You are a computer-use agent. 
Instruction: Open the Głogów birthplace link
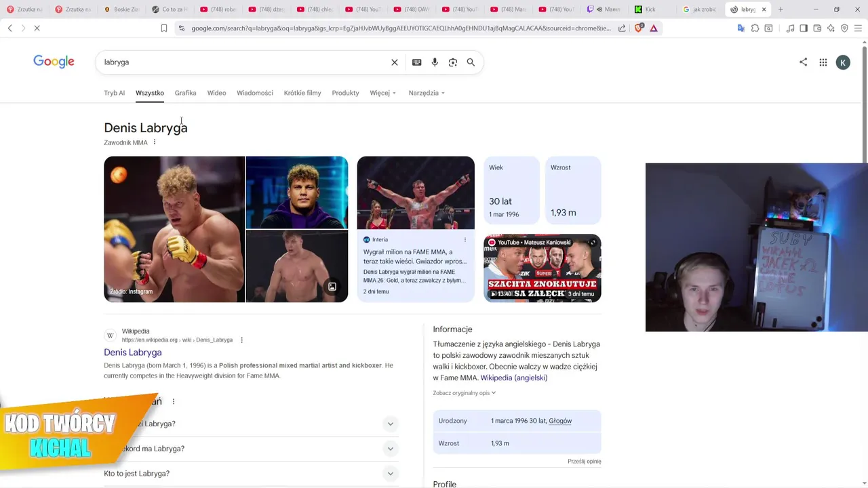point(560,421)
